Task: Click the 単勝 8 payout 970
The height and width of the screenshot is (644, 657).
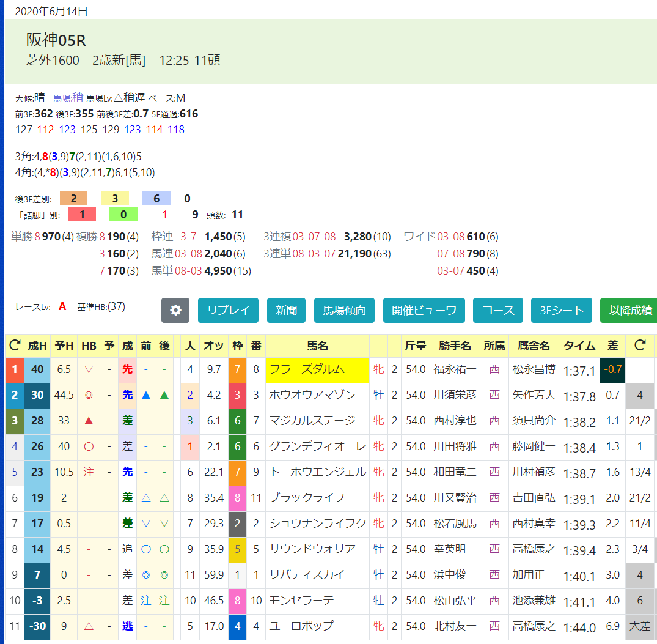Action: [51, 237]
